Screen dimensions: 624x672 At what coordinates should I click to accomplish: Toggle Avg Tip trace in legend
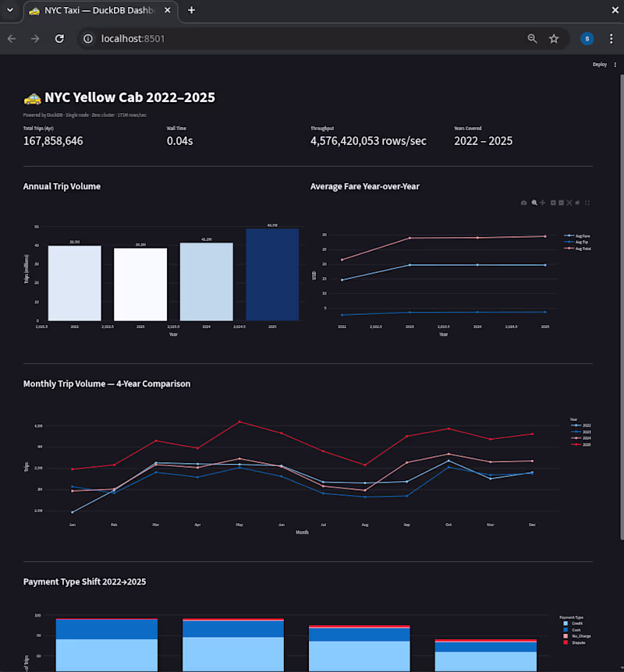[577, 242]
